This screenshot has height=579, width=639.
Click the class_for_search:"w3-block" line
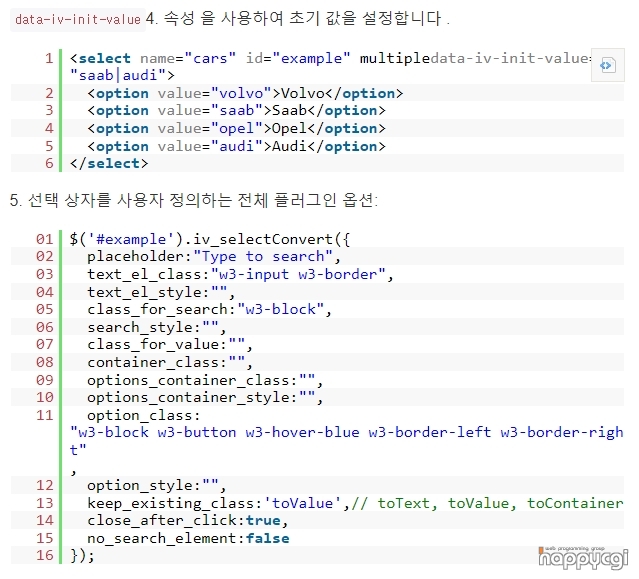coord(209,309)
